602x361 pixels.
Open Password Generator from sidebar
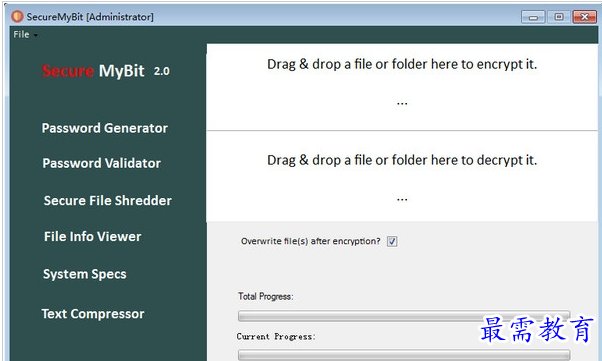[x=105, y=128]
